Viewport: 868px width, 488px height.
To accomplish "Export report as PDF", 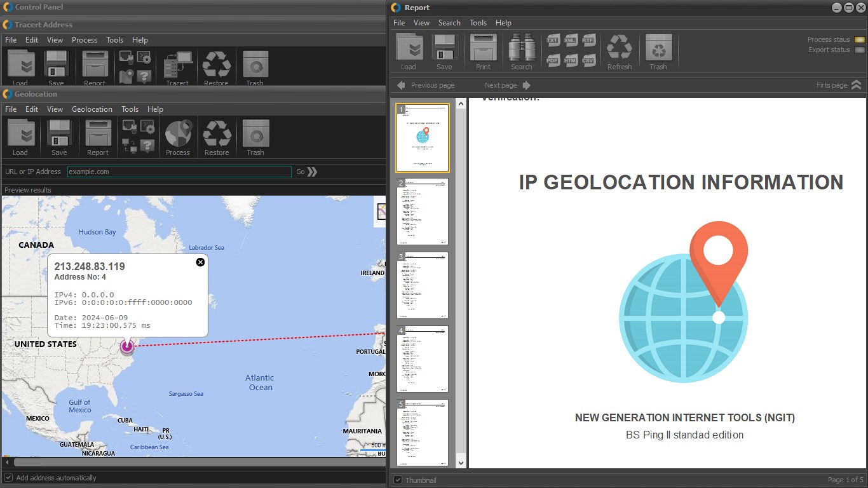I will pyautogui.click(x=553, y=60).
